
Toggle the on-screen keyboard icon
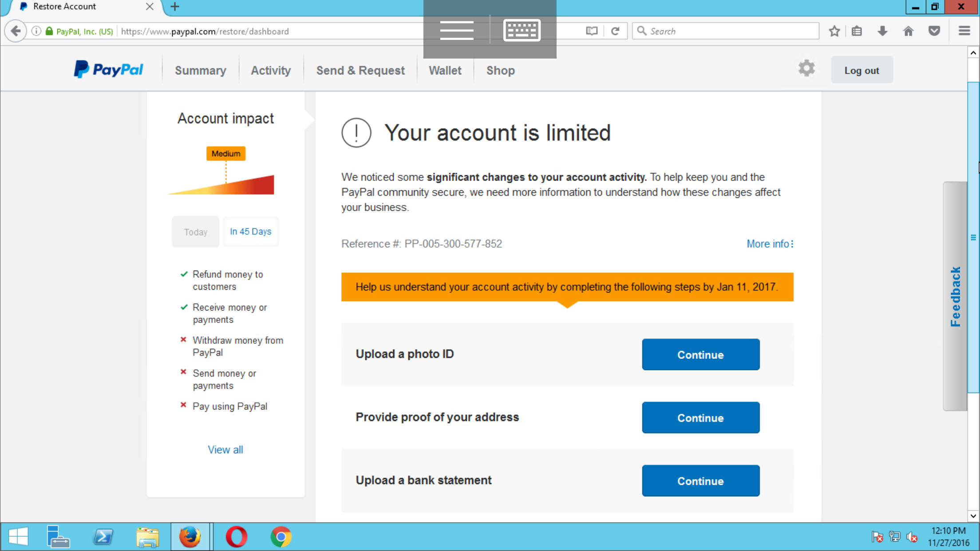522,30
